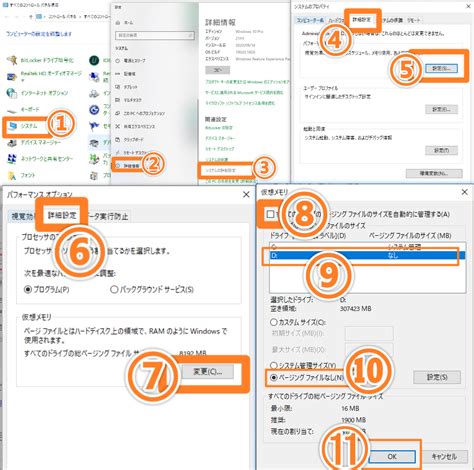
Task: Click the 設定の検索 search field
Action: [x=155, y=35]
